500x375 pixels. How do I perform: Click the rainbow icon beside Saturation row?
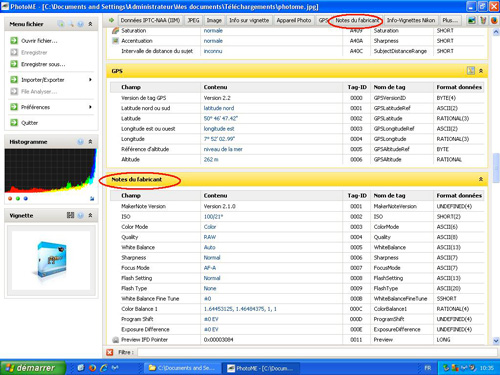click(x=115, y=31)
